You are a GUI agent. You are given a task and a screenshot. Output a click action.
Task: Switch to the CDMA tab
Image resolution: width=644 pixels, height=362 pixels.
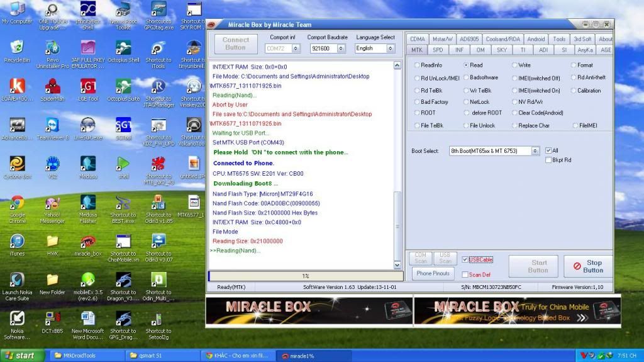click(418, 39)
